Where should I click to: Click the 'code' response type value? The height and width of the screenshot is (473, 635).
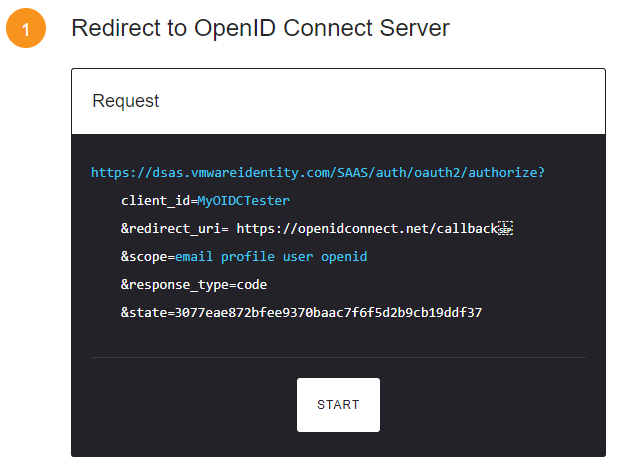pyautogui.click(x=251, y=285)
